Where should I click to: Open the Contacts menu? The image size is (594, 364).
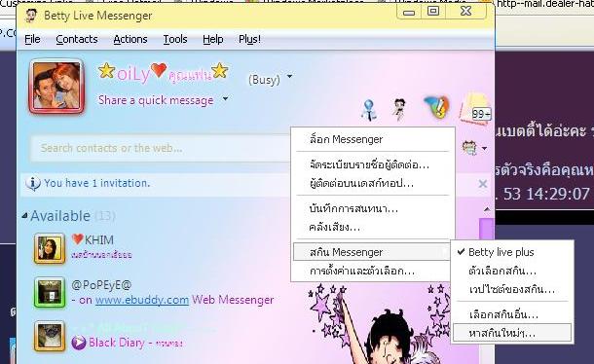coord(77,39)
